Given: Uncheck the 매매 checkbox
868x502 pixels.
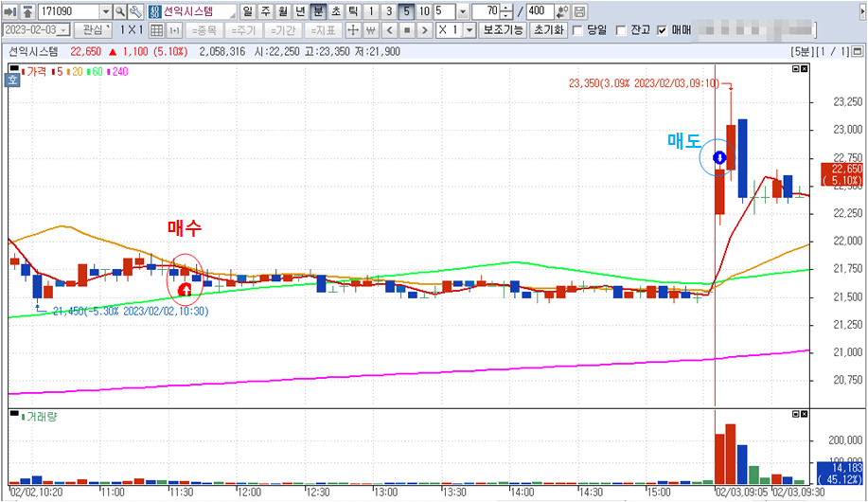Looking at the screenshot, I should [662, 30].
